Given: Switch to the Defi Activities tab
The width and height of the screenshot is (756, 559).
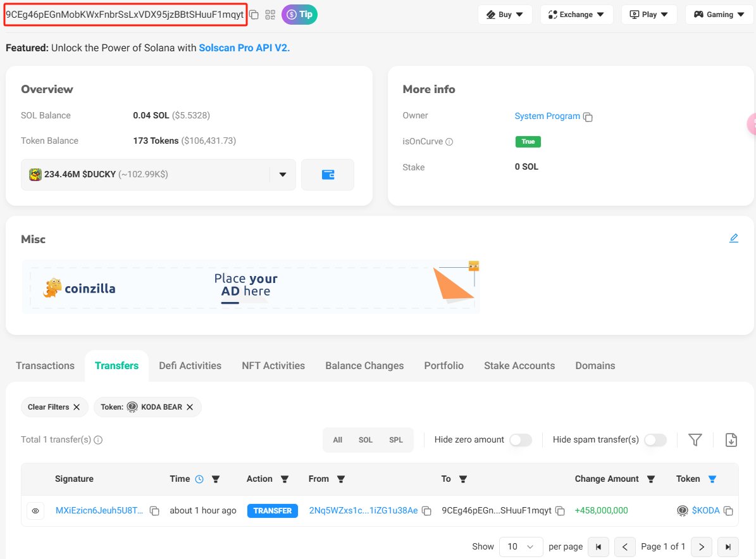Looking at the screenshot, I should click(x=190, y=365).
